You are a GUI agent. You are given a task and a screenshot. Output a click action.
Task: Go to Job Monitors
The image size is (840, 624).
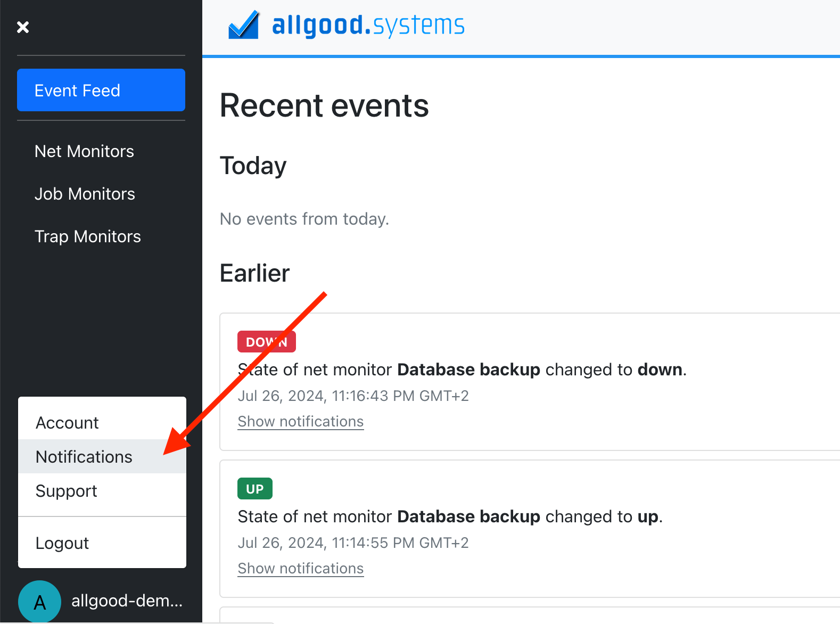pyautogui.click(x=85, y=194)
